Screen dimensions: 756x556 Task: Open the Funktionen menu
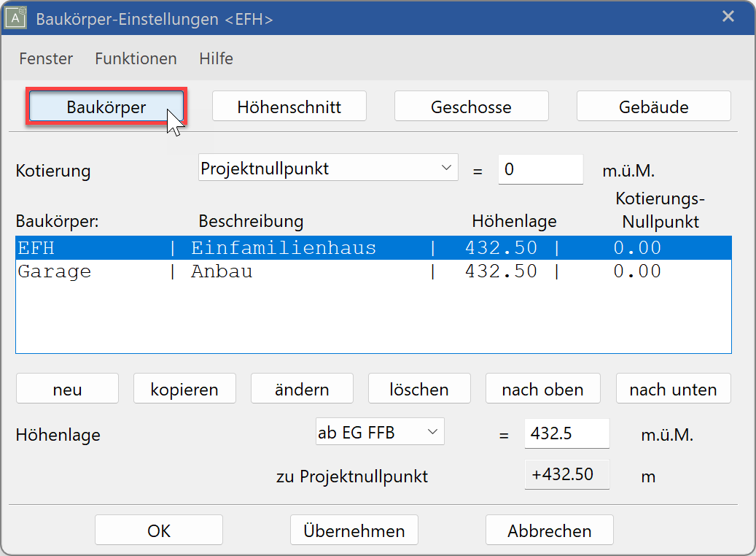pyautogui.click(x=135, y=58)
